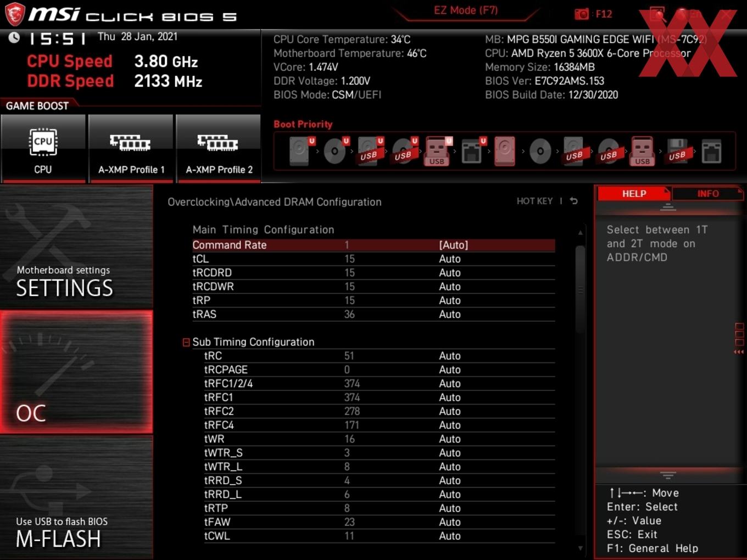This screenshot has width=747, height=560.
Task: Open Motherboard settings SETTINGS section
Action: pyautogui.click(x=76, y=247)
